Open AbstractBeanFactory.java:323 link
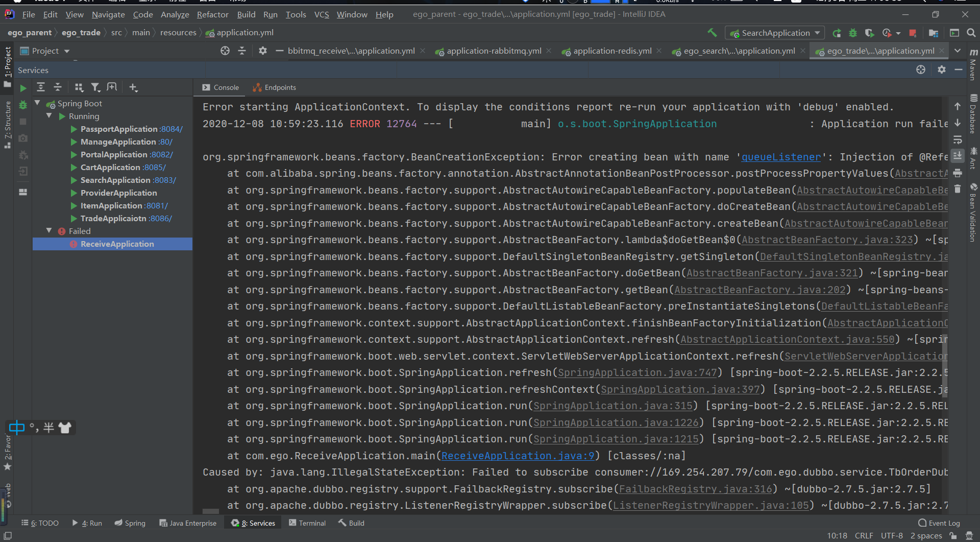 point(827,240)
